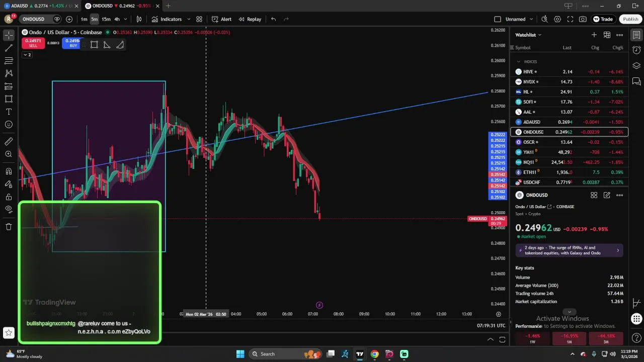This screenshot has width=644, height=362.
Task: Toggle hide all drawings eye icon
Action: click(9, 210)
